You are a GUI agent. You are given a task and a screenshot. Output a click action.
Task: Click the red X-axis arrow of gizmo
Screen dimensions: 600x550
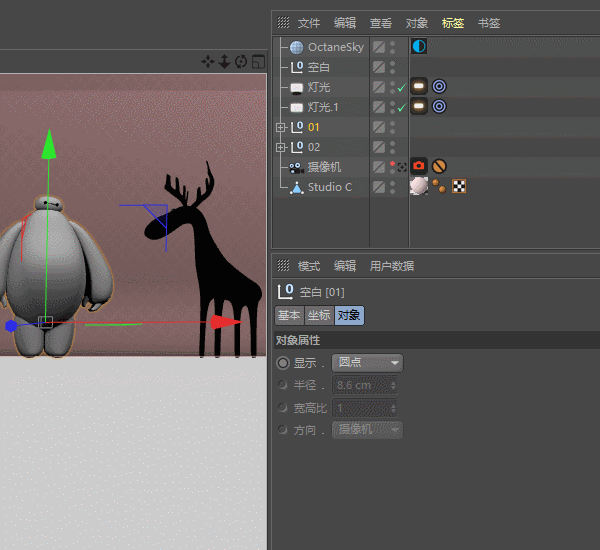(226, 322)
